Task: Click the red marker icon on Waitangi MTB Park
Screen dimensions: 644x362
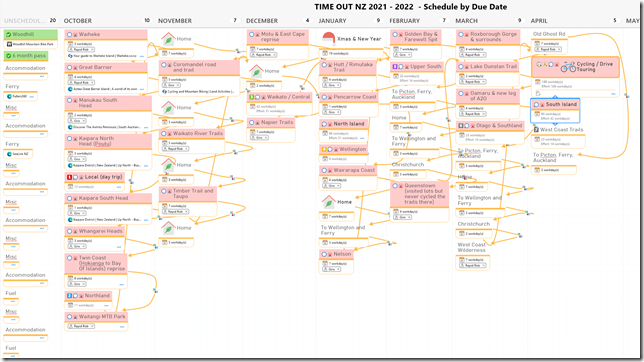Action: (x=75, y=317)
